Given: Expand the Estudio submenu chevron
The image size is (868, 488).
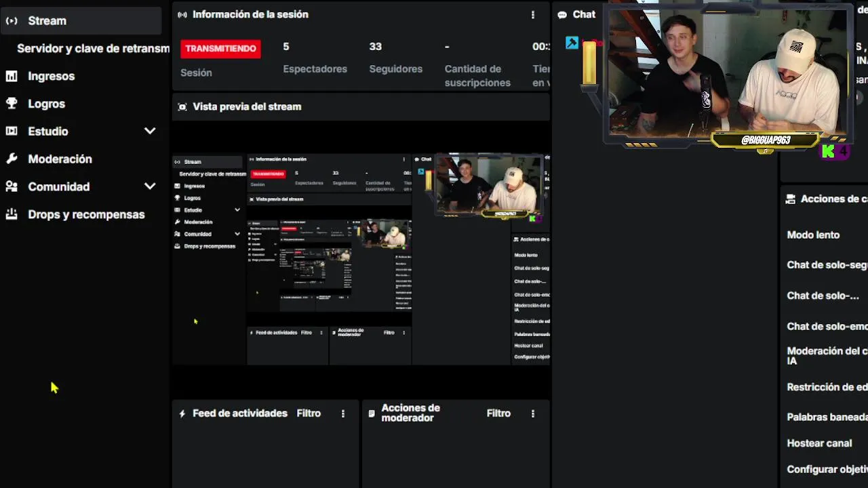Looking at the screenshot, I should (x=150, y=131).
